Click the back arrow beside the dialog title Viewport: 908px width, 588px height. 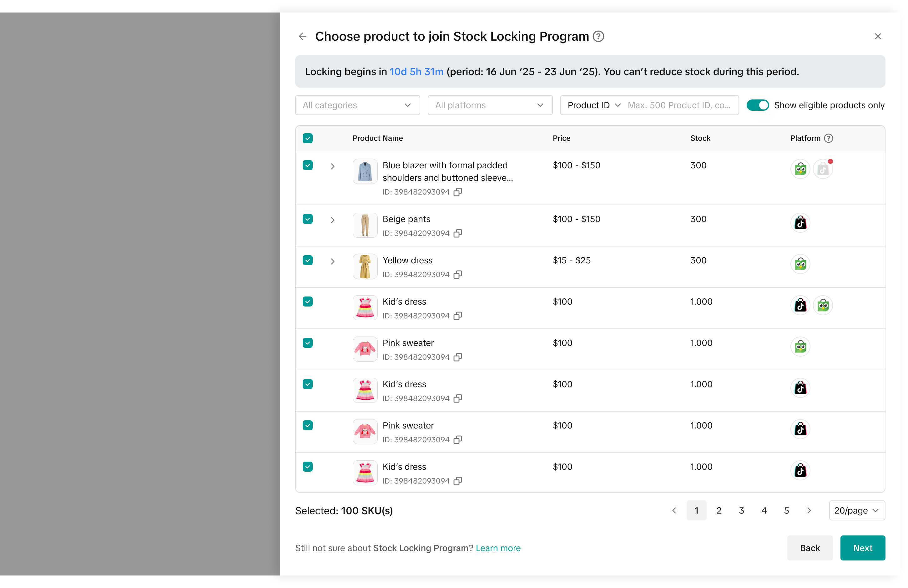coord(303,36)
